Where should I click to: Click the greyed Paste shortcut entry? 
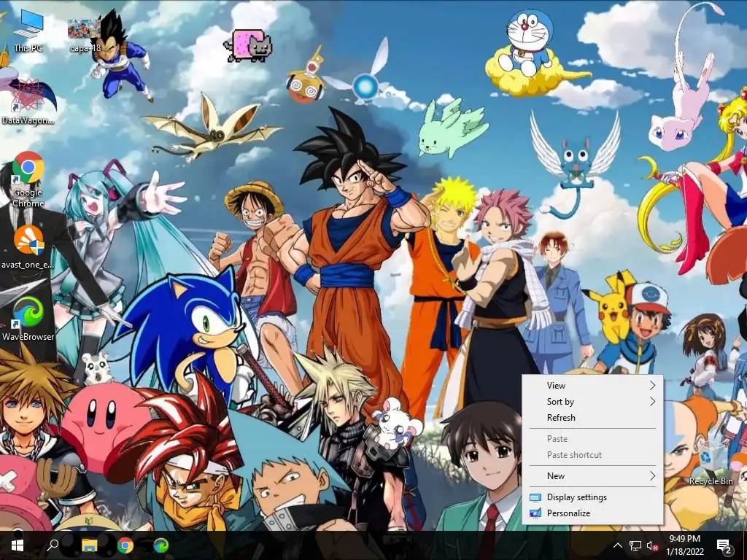click(592, 455)
